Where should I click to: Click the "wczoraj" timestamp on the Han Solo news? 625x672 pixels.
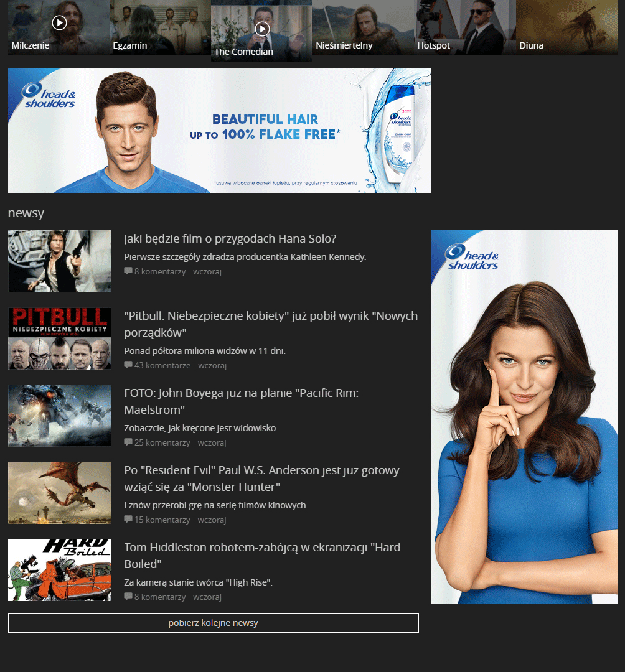[207, 271]
